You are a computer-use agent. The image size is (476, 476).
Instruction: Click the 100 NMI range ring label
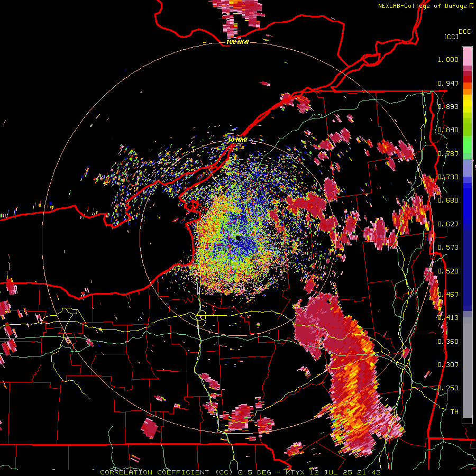tap(237, 42)
